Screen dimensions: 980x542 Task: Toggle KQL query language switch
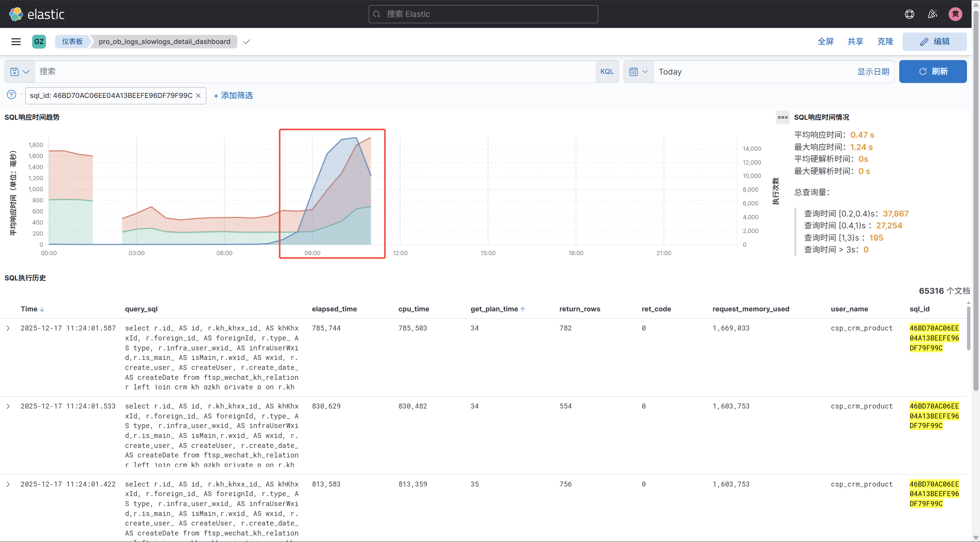point(607,72)
